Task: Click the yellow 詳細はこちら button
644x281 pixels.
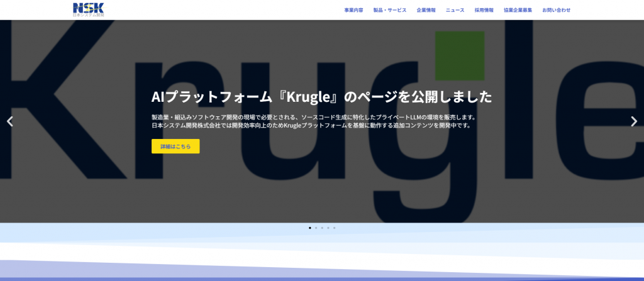Action: [175, 146]
